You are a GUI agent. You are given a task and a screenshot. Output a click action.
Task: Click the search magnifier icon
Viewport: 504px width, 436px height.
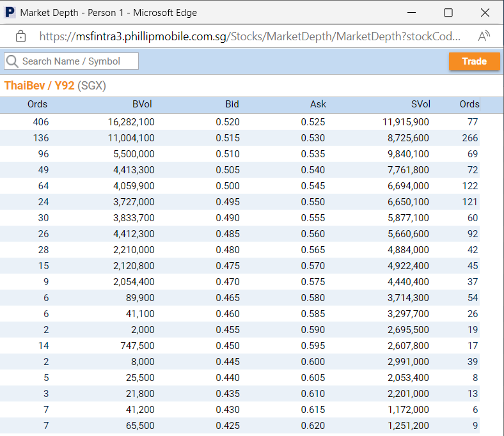click(13, 61)
